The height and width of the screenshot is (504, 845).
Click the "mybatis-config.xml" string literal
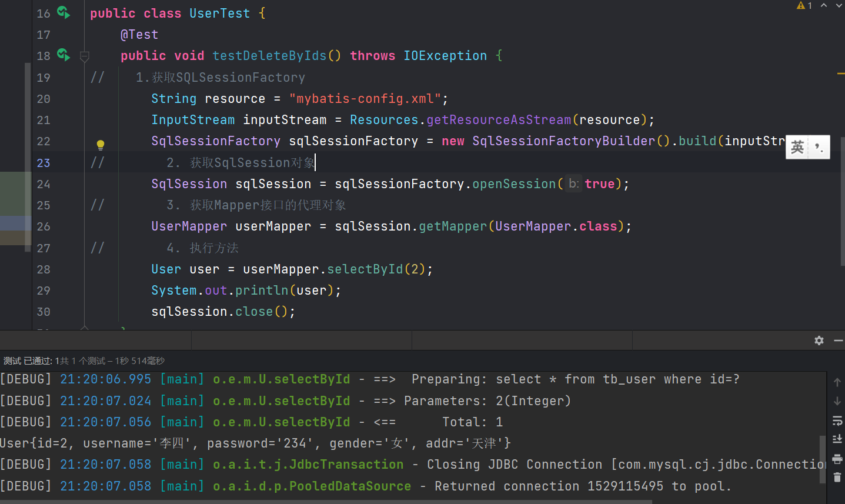(365, 99)
